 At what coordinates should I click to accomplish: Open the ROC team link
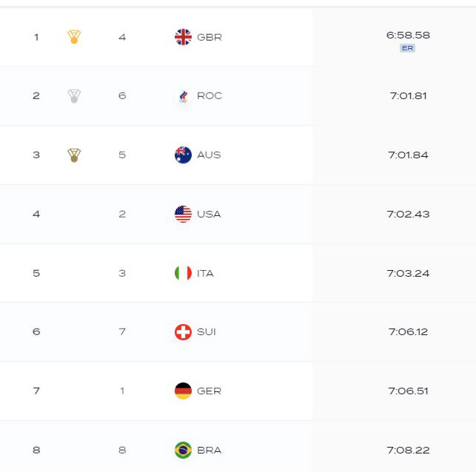(209, 96)
